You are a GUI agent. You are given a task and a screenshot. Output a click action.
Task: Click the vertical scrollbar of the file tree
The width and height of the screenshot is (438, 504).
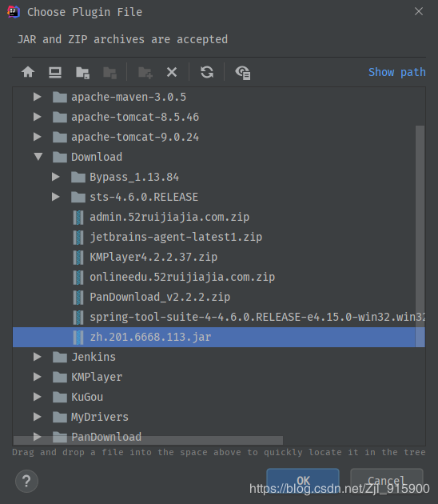click(420, 236)
